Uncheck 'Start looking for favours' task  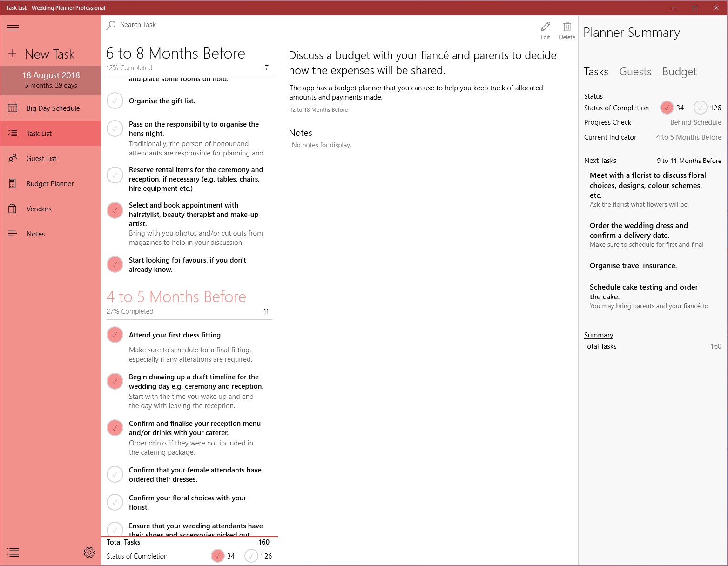(115, 264)
